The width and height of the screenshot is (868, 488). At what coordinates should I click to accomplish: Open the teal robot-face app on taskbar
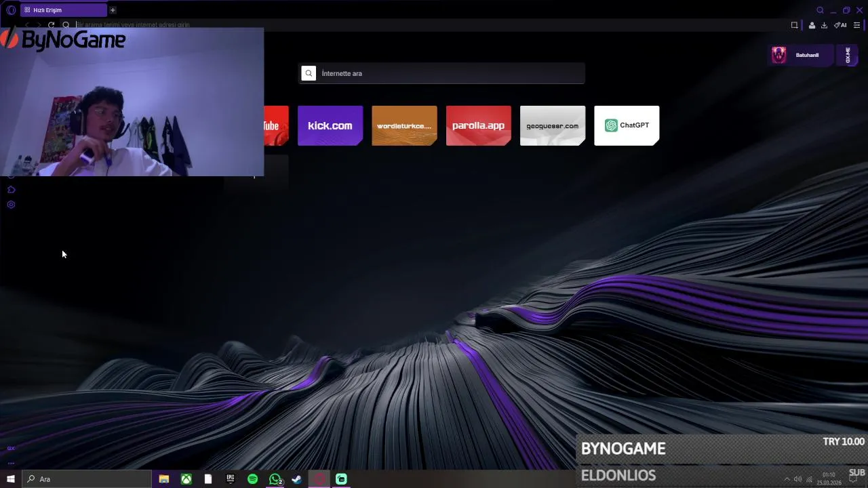(x=341, y=479)
